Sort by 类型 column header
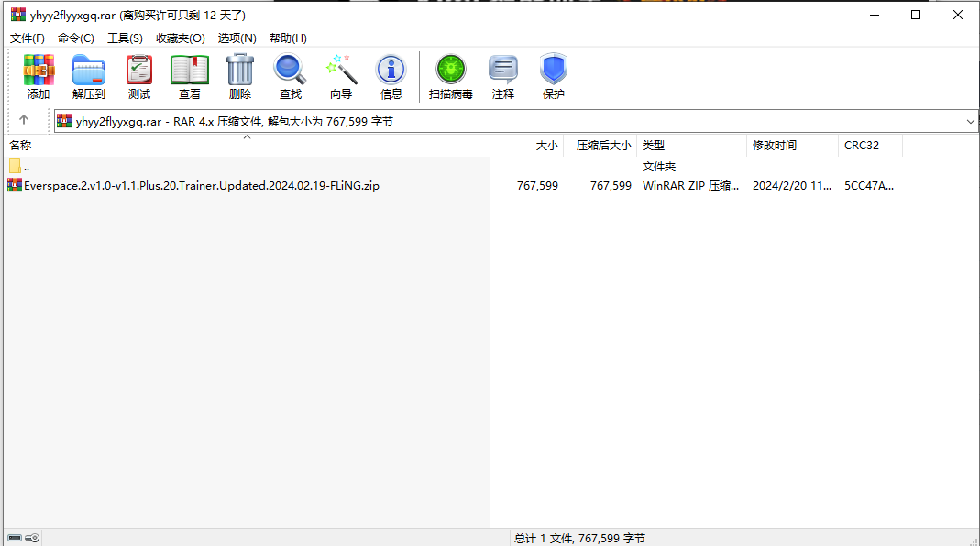Image resolution: width=980 pixels, height=546 pixels. (x=691, y=145)
